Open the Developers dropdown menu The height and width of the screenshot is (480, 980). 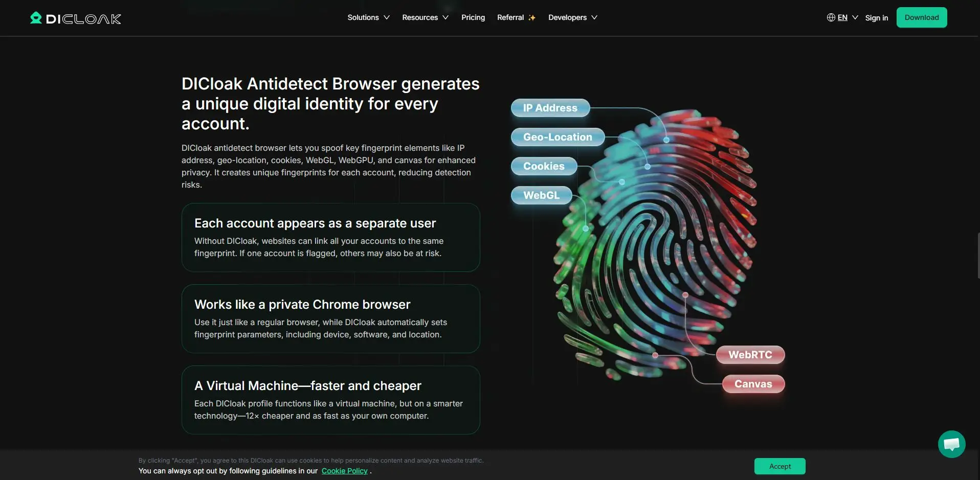572,17
